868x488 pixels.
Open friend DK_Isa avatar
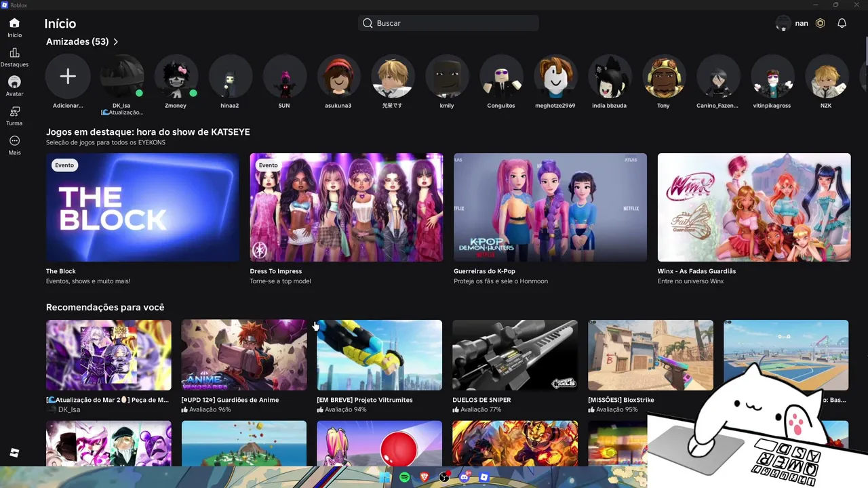(122, 76)
